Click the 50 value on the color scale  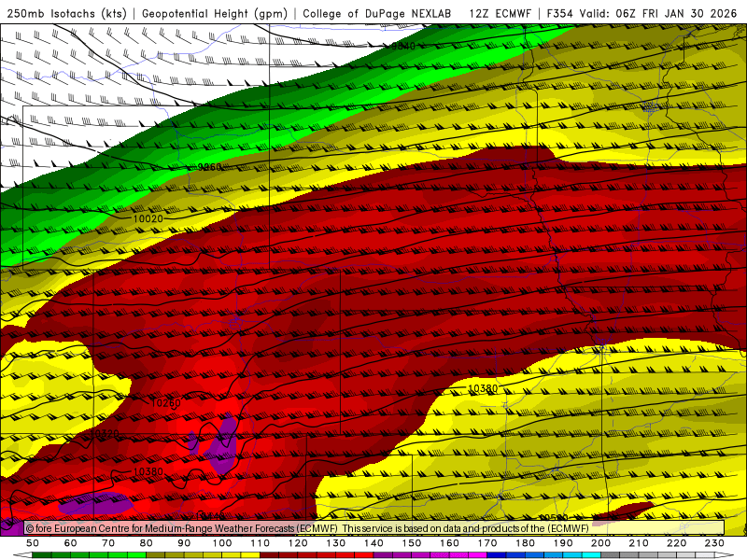[33, 543]
